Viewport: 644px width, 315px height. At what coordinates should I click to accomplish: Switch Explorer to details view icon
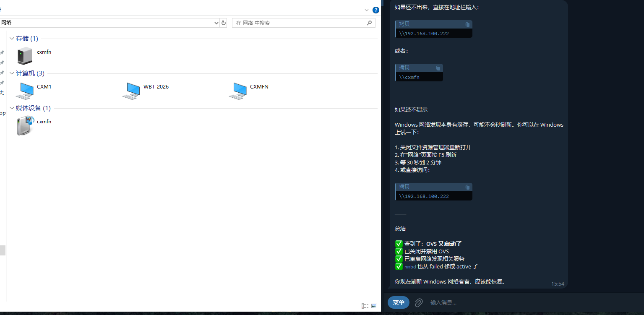click(x=365, y=306)
